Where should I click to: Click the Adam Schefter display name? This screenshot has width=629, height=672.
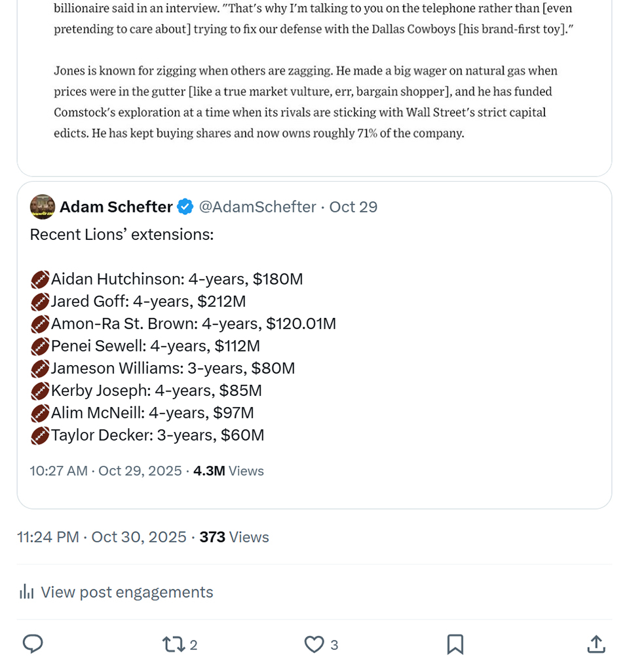pos(116,207)
